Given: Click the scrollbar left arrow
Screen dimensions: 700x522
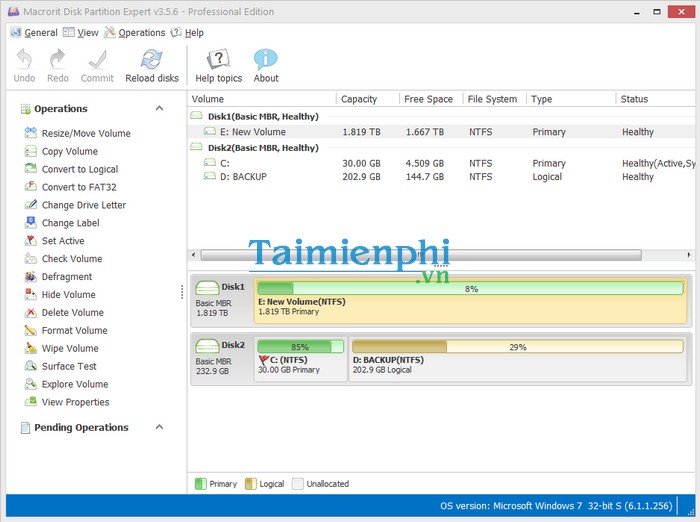Looking at the screenshot, I should [x=193, y=255].
